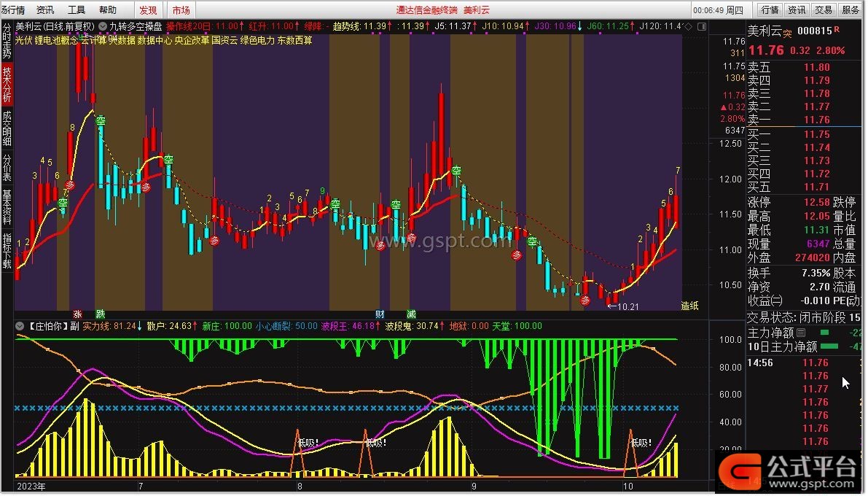This screenshot has height=496, width=868.
Task: Click the 00:06:49 周四 clock display
Action: point(718,10)
